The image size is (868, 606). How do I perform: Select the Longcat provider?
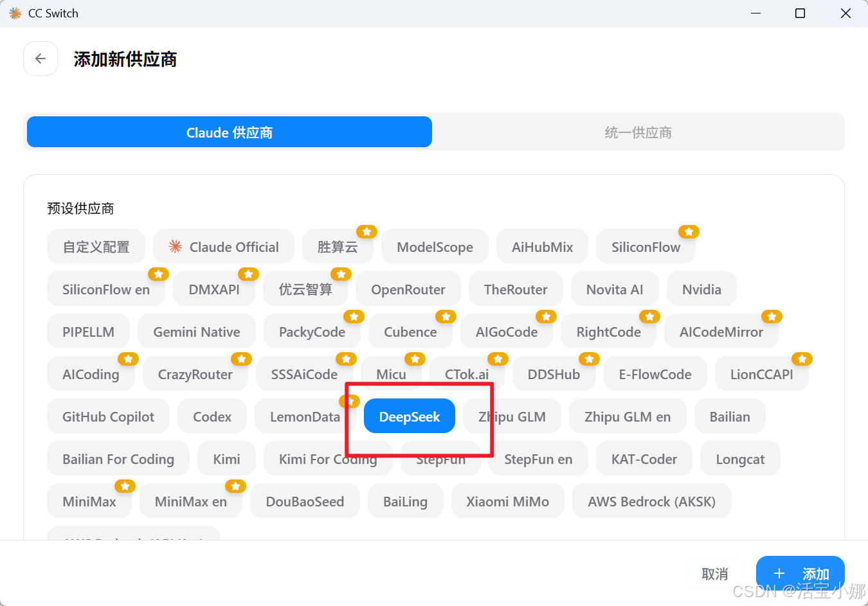pyautogui.click(x=740, y=459)
